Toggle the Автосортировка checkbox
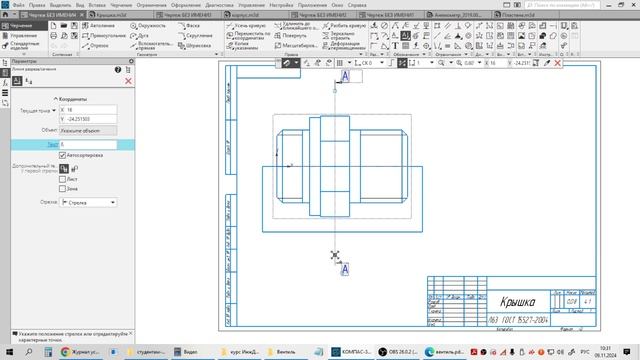This screenshot has width=640, height=360. [62, 155]
